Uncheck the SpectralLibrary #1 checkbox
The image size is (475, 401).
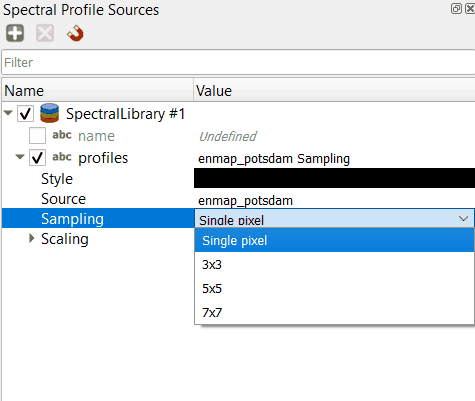click(x=25, y=114)
